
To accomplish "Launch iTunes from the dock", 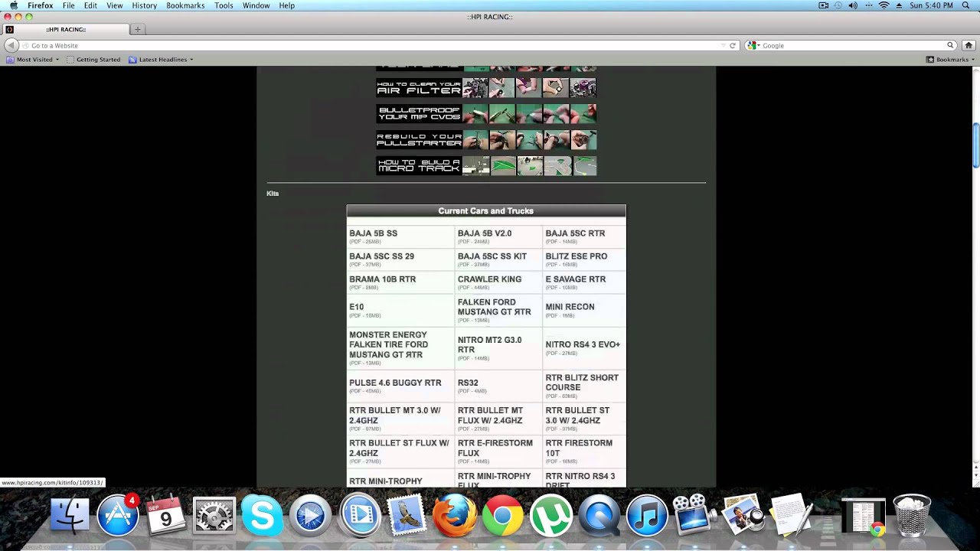I will (648, 514).
